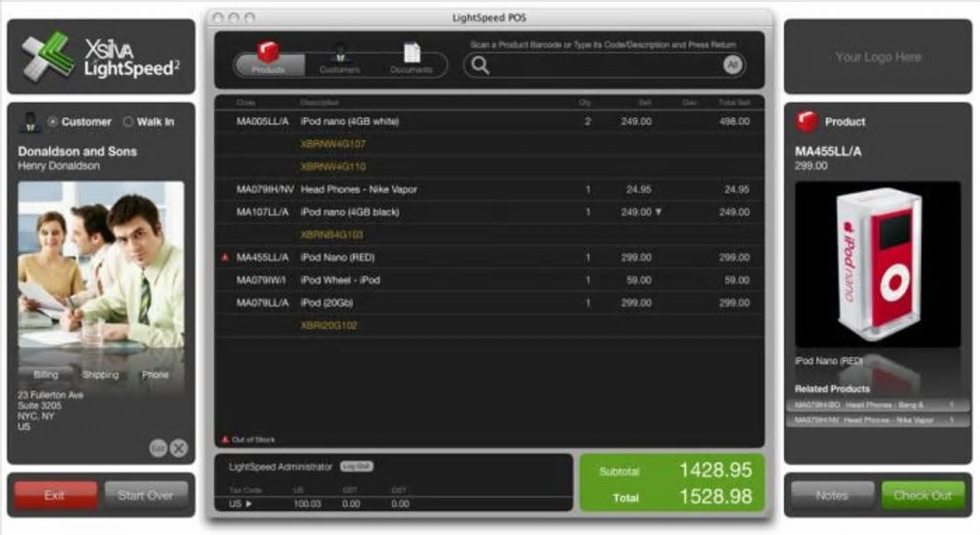Click the Subtotal 1428.95 value
The image size is (980, 535).
715,470
